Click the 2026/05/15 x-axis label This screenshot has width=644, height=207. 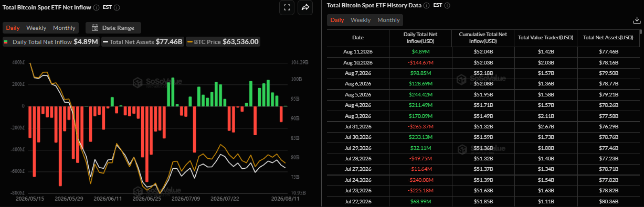pos(29,199)
